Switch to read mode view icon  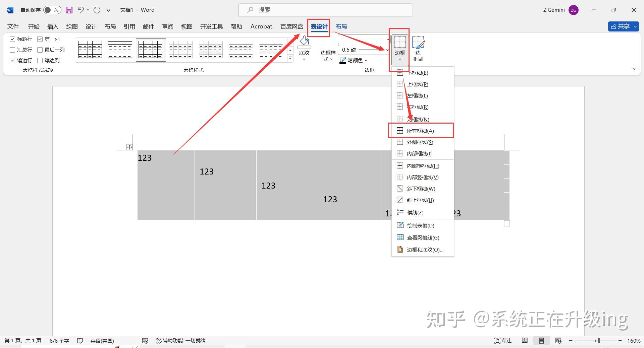(x=525, y=341)
